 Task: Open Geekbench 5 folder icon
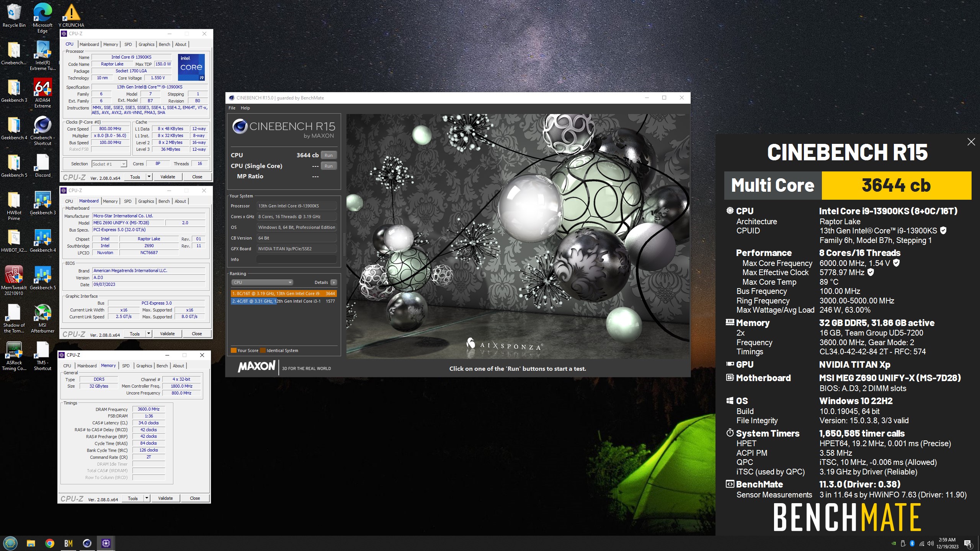(x=14, y=165)
